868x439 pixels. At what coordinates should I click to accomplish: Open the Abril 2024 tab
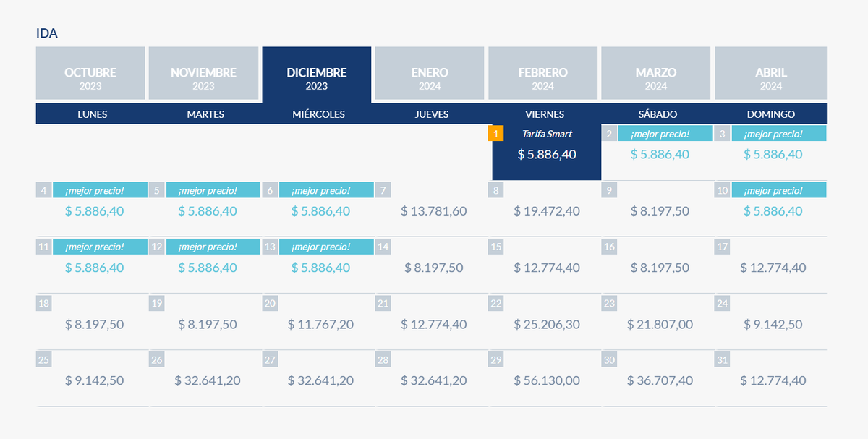click(770, 74)
